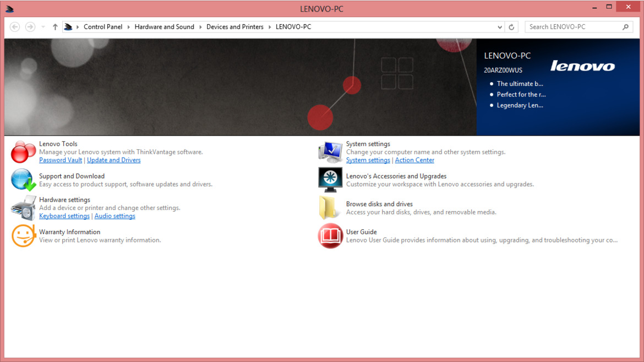
Task: Open the System settings monitor icon
Action: click(330, 152)
